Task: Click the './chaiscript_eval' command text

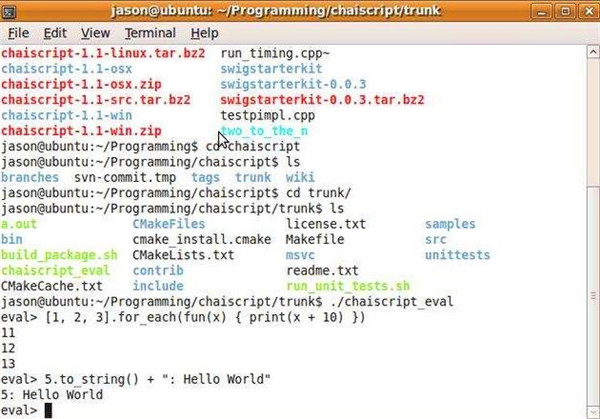Action: tap(392, 302)
